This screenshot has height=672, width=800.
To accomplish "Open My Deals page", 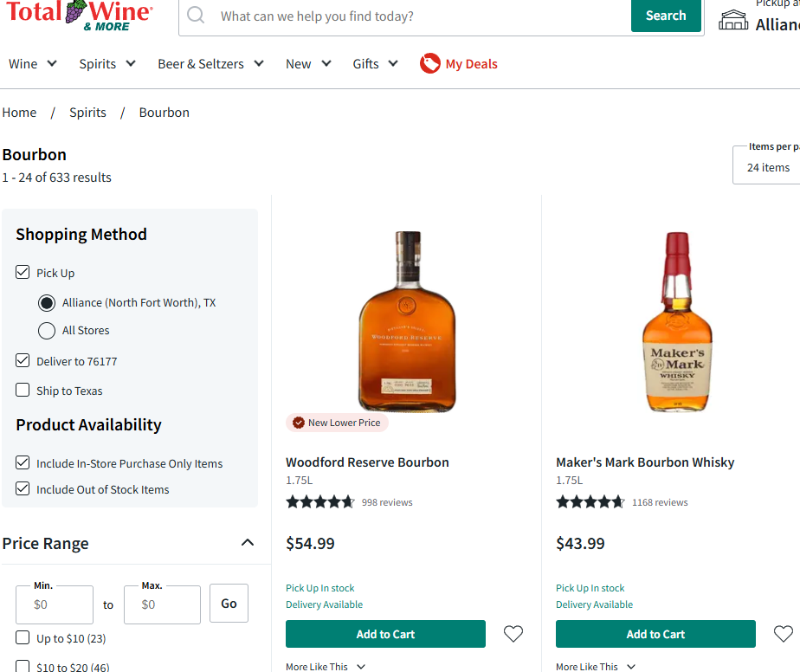I will tap(471, 64).
